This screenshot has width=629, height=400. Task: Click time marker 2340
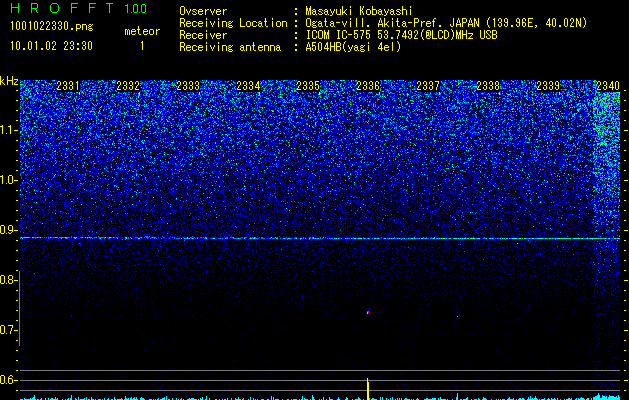608,86
